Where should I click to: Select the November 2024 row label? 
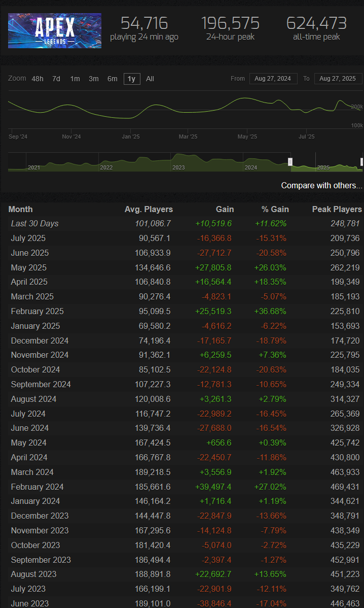click(x=40, y=355)
